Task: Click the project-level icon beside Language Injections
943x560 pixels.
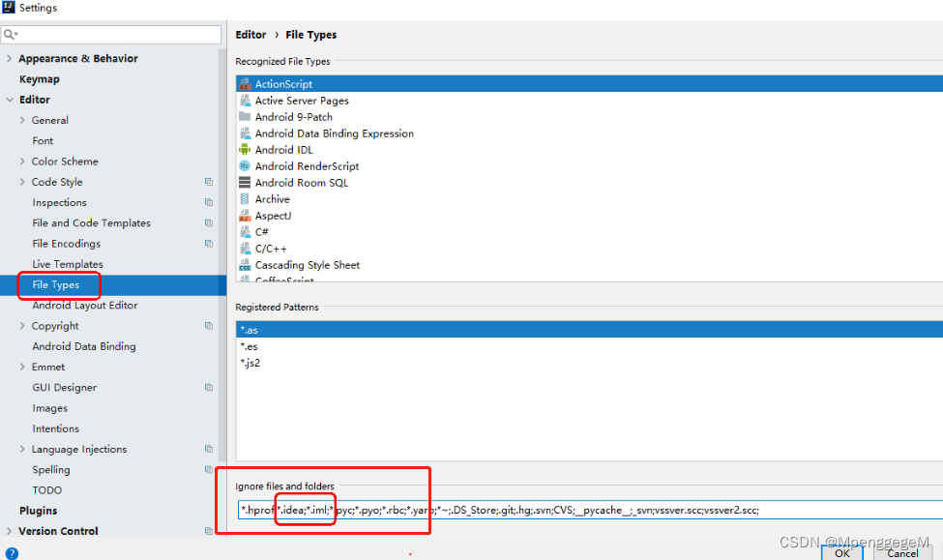Action: click(209, 449)
